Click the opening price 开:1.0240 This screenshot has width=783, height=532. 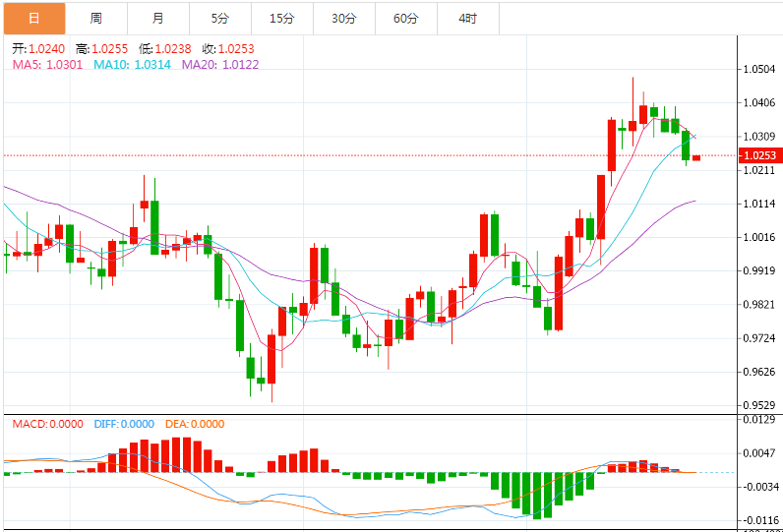[38, 49]
